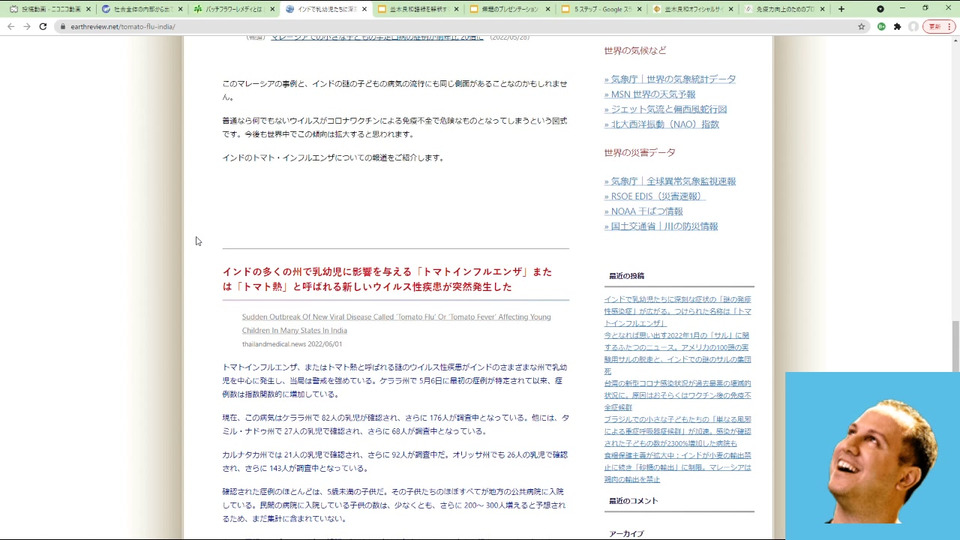The width and height of the screenshot is (960, 540).
Task: Close the ニコニコ動画 tab
Action: pyautogui.click(x=88, y=9)
